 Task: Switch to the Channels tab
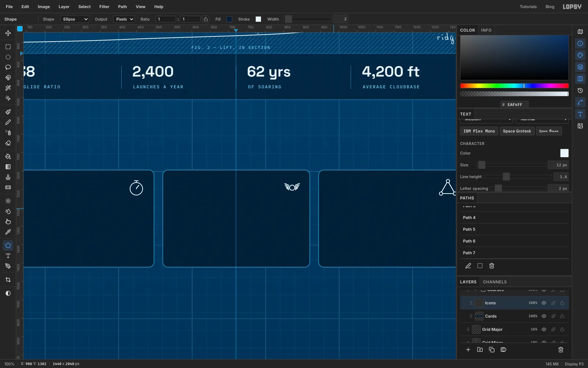[495, 282]
